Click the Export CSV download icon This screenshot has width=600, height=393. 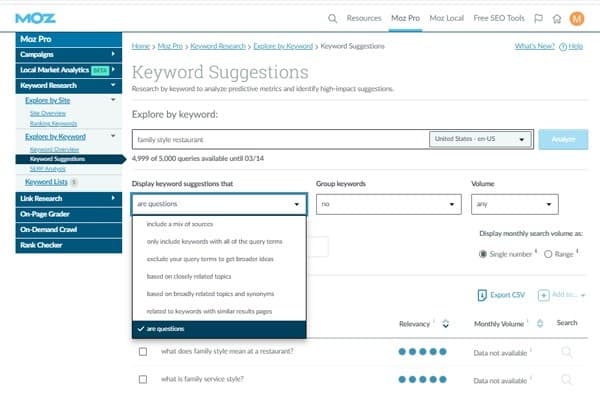point(482,295)
